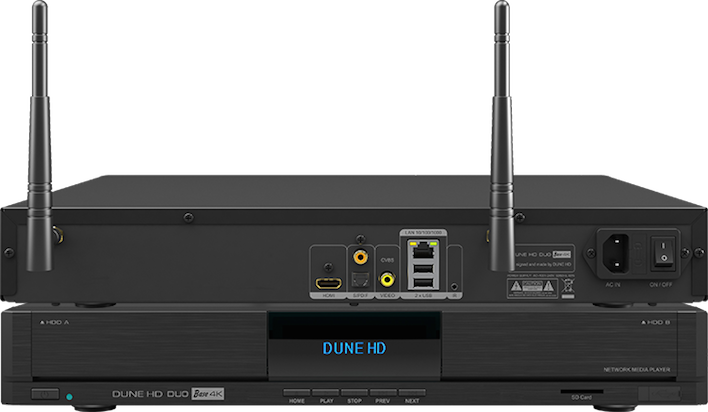Flip the ON / OFF rocker switch

663,253
